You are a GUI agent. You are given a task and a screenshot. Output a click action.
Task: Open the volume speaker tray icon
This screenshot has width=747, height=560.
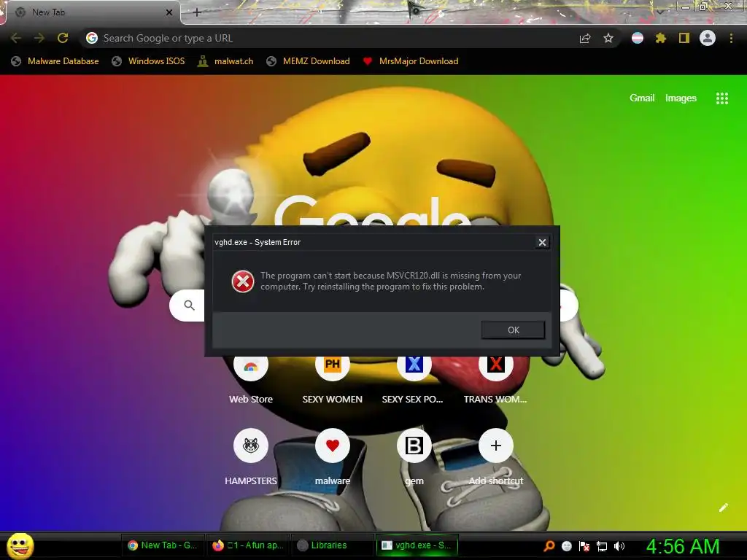[619, 546]
